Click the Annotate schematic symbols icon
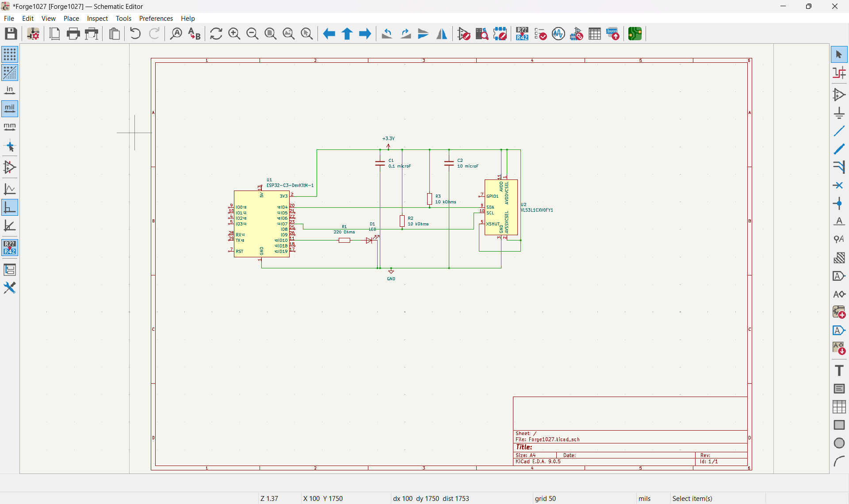 click(x=522, y=34)
